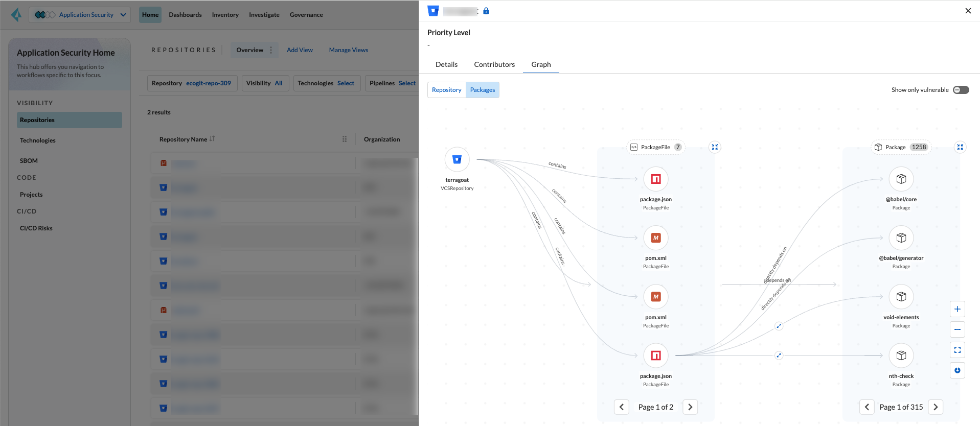Image resolution: width=980 pixels, height=426 pixels.
Task: Toggle Show only vulnerable switch
Action: tap(961, 90)
